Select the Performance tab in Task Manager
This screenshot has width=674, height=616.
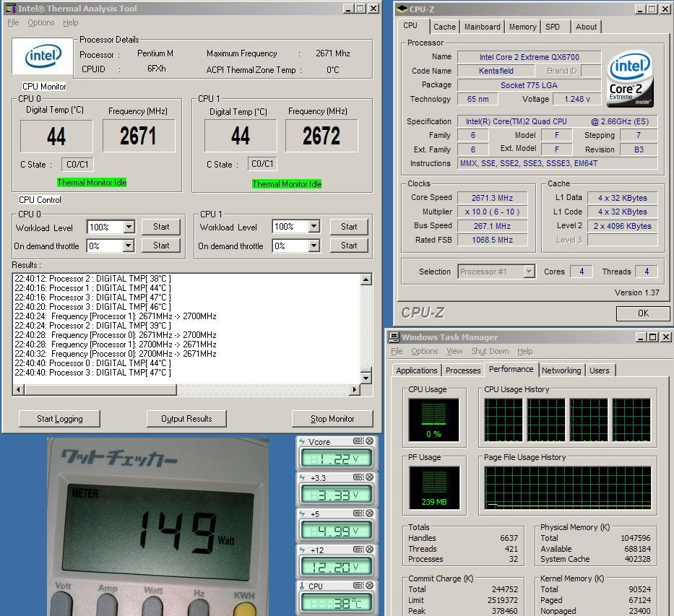[x=511, y=370]
